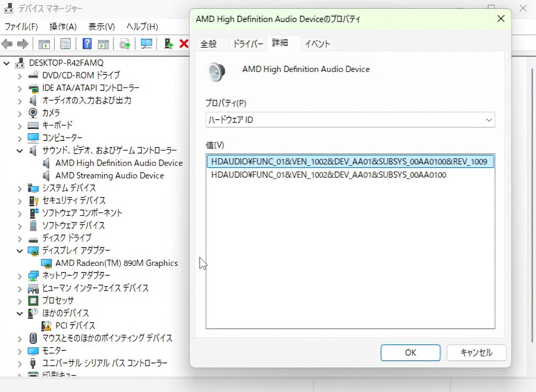Open the ヘルプ(H) menu
The image size is (536, 392).
pyautogui.click(x=142, y=27)
